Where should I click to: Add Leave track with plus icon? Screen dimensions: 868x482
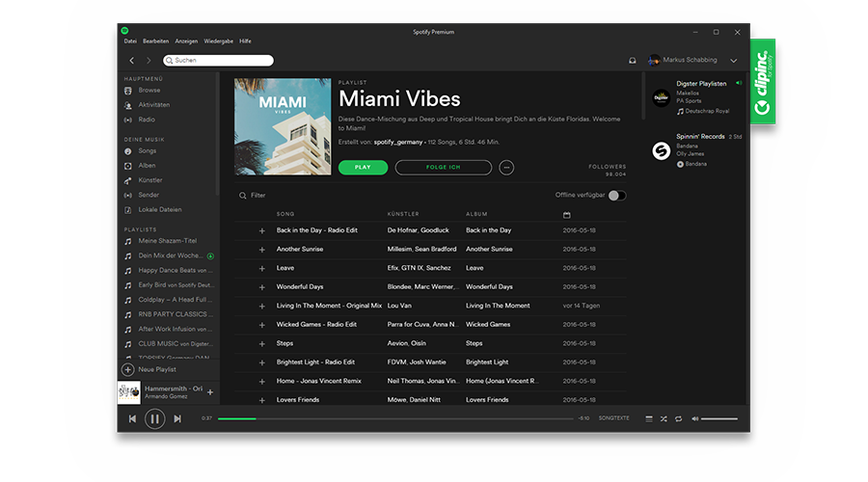point(261,268)
